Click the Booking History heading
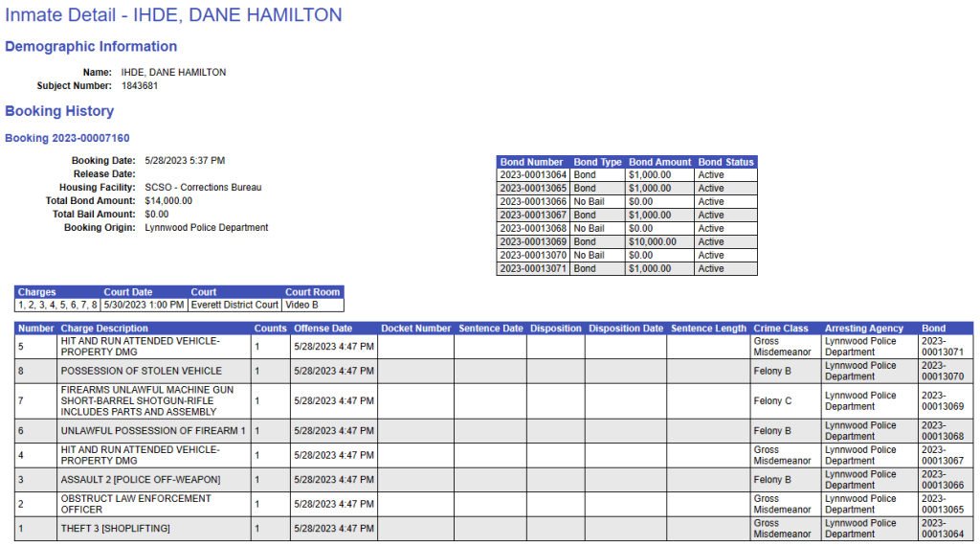Viewport: 980px width, 546px height. click(59, 111)
